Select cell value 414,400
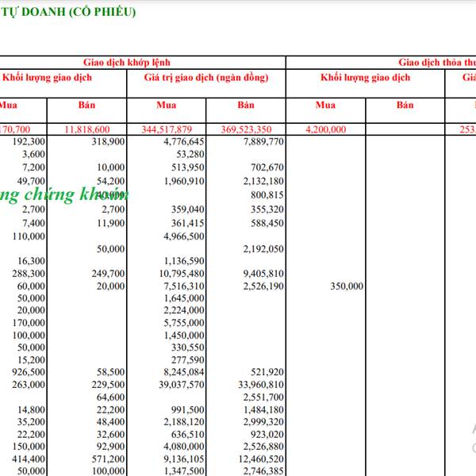This screenshot has width=476, height=476. [29, 459]
